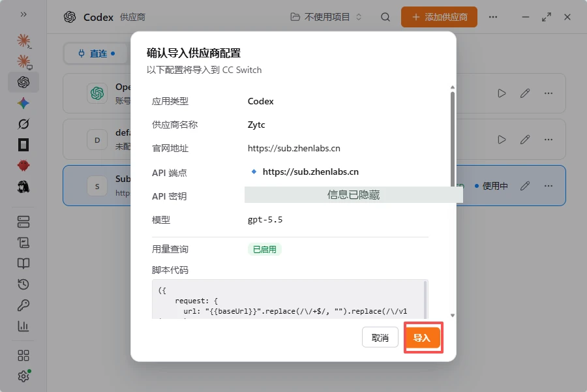Select the dark-haired avatar sidebar icon

click(23, 187)
